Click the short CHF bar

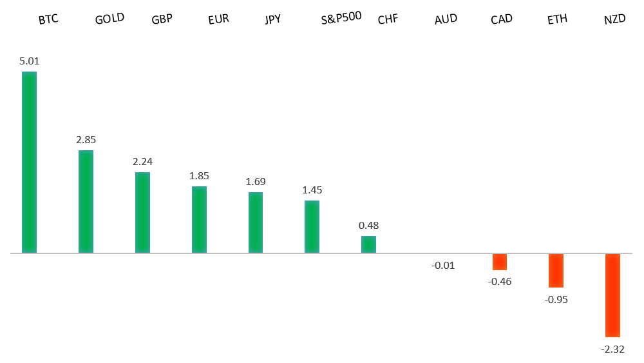[368, 244]
